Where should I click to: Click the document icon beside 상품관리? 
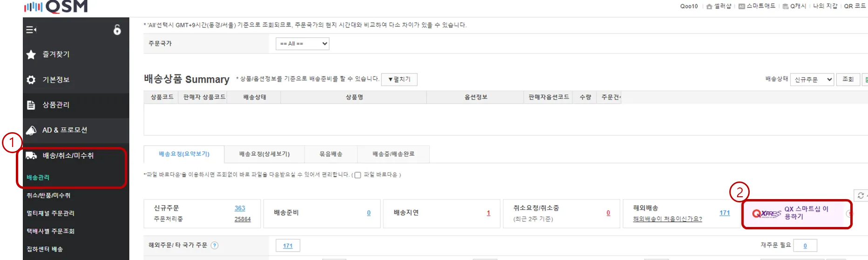pyautogui.click(x=31, y=105)
